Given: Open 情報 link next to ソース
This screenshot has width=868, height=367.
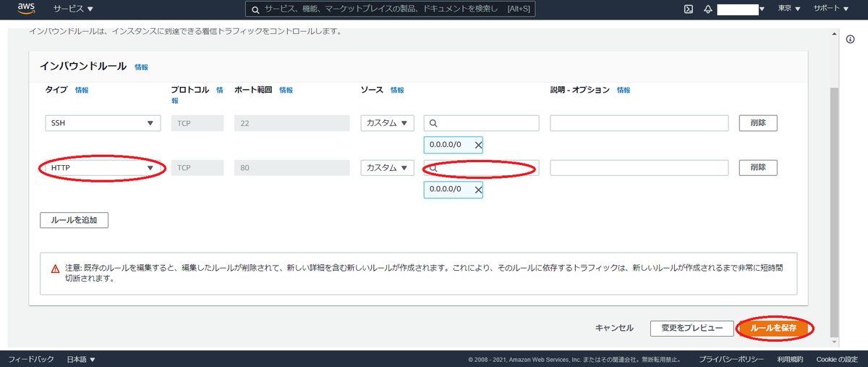Looking at the screenshot, I should [398, 90].
